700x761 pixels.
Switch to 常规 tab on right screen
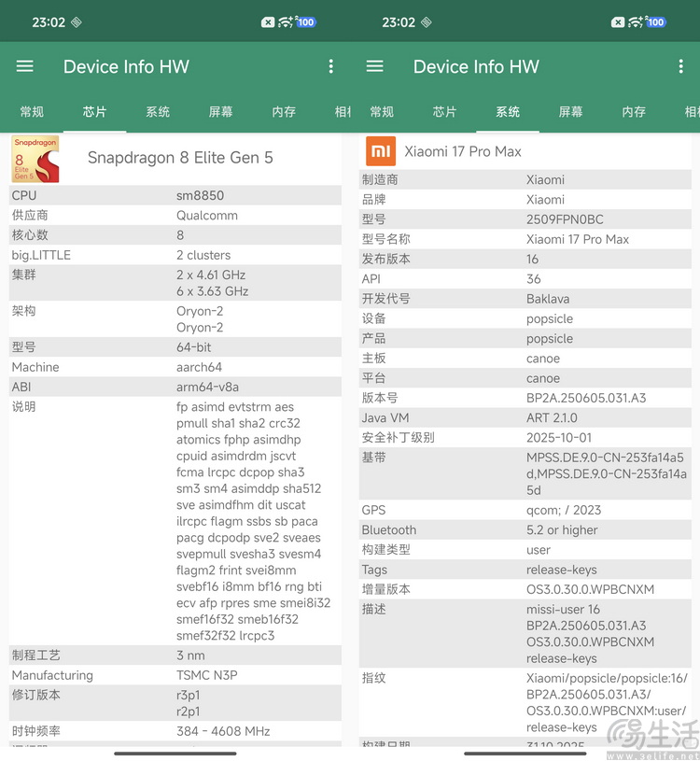pos(382,112)
